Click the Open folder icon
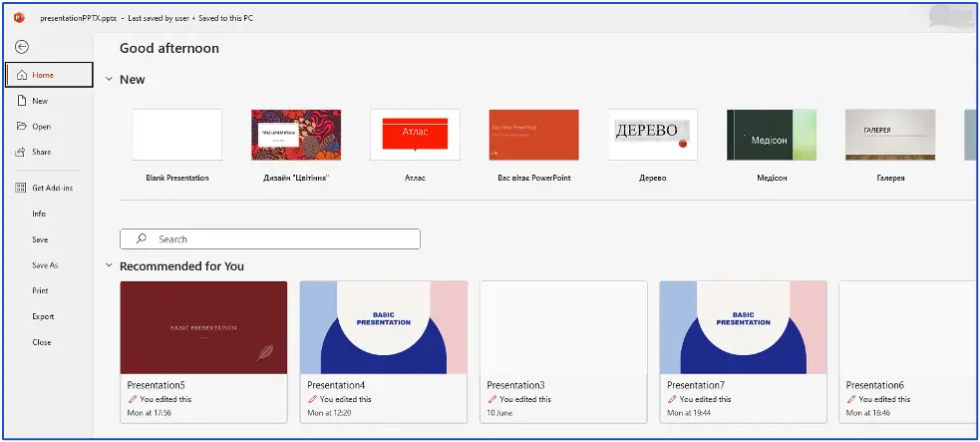This screenshot has height=442, width=980. point(21,127)
